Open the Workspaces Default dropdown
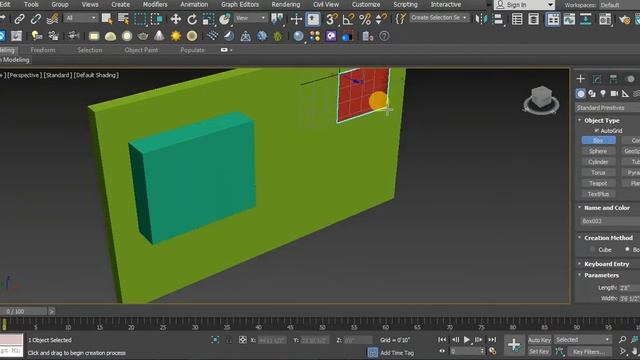 (619, 5)
